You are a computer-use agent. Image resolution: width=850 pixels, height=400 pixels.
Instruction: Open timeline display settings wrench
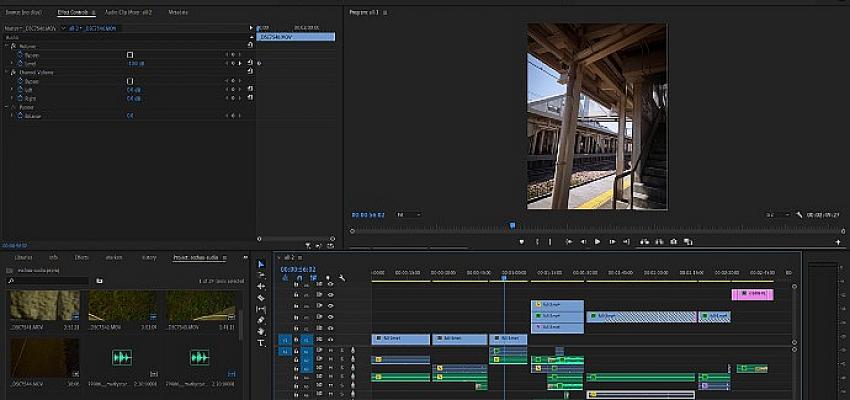point(342,278)
